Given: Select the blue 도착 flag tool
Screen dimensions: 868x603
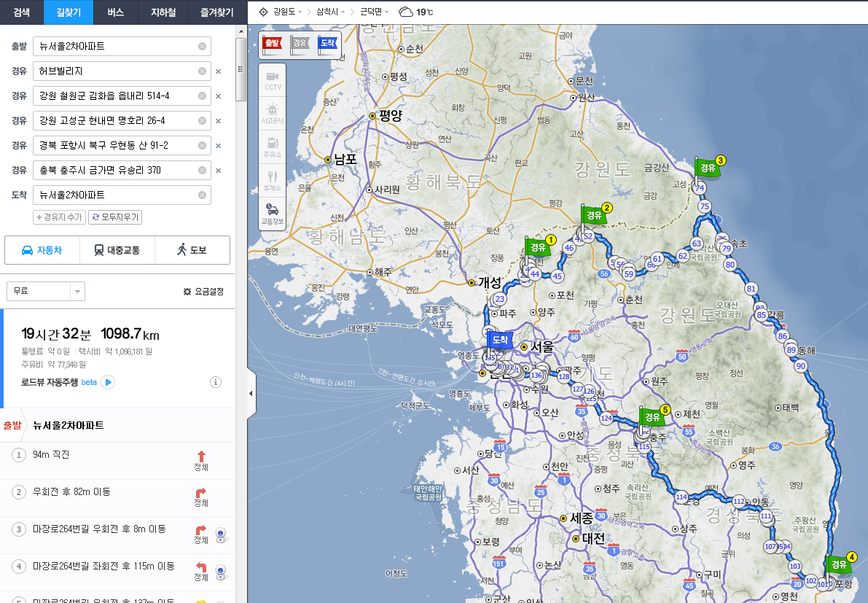Looking at the screenshot, I should tap(327, 44).
